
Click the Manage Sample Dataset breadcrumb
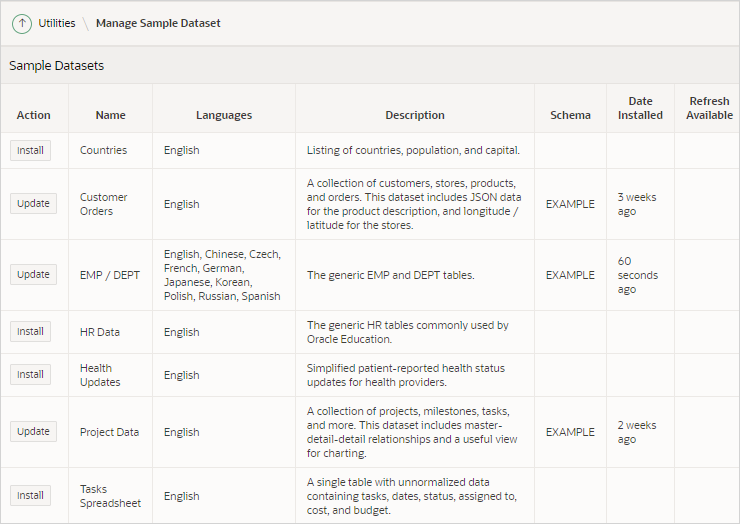click(x=158, y=23)
